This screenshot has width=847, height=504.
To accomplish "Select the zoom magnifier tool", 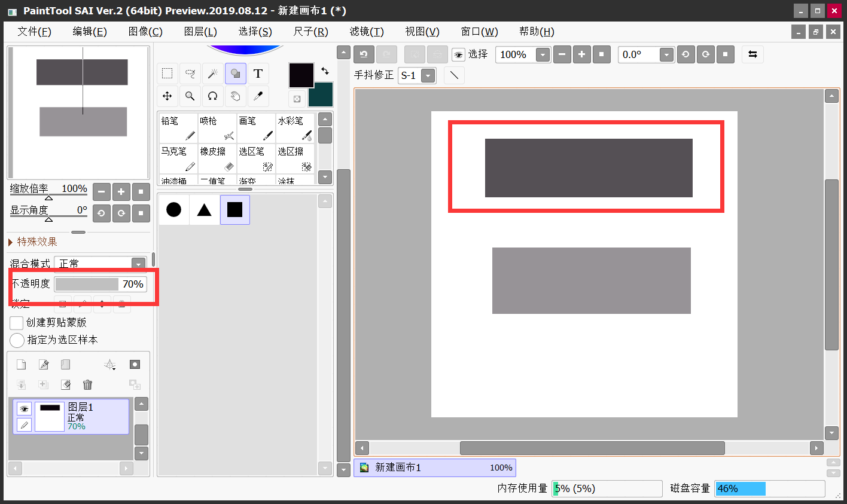I will (190, 96).
